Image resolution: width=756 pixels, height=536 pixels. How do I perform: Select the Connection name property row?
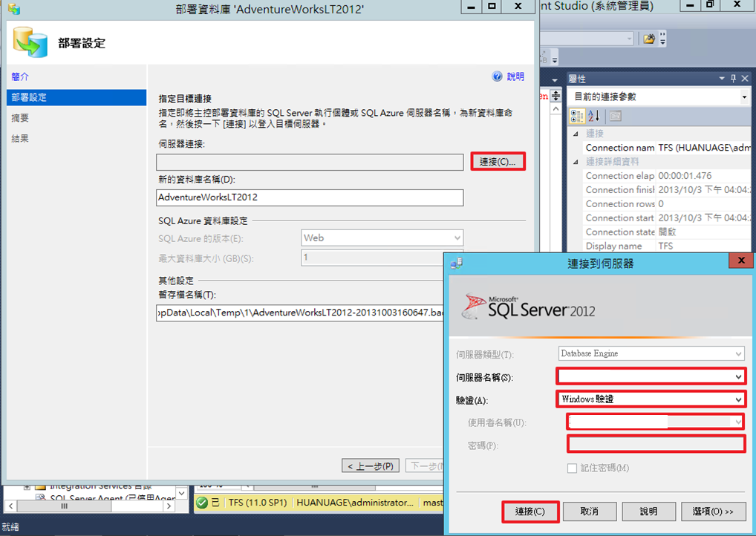(668, 148)
